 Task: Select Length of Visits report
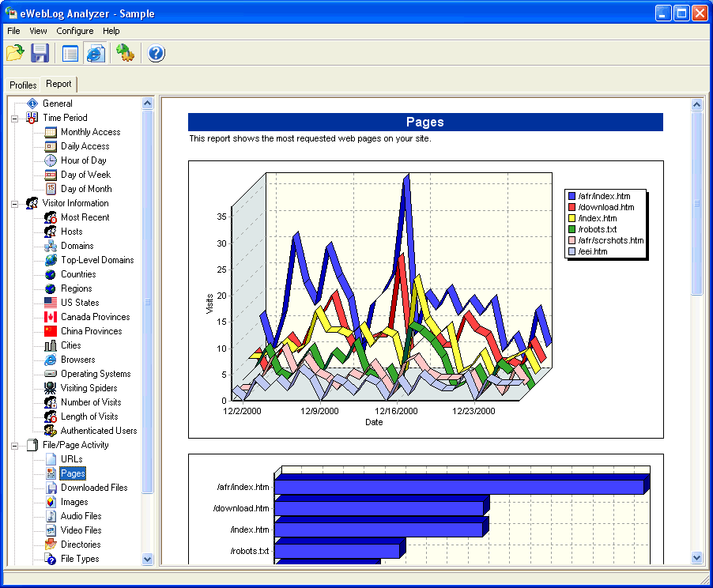[x=89, y=416]
